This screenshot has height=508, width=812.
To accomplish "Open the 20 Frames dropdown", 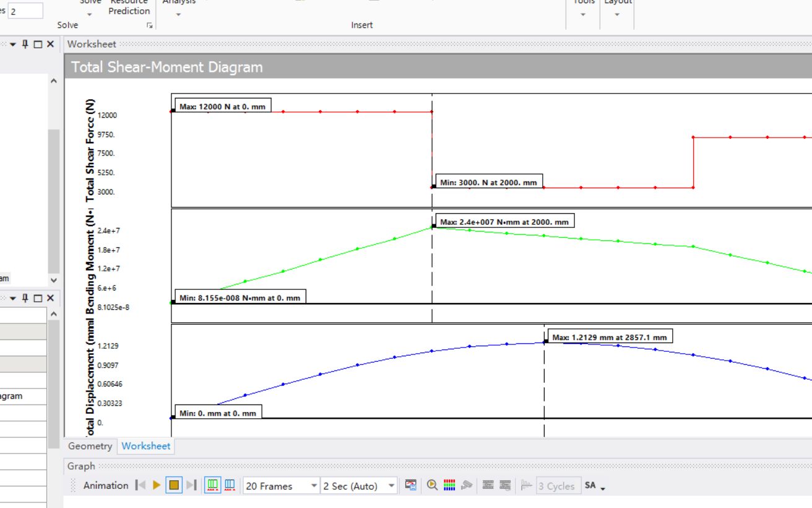I will (282, 486).
